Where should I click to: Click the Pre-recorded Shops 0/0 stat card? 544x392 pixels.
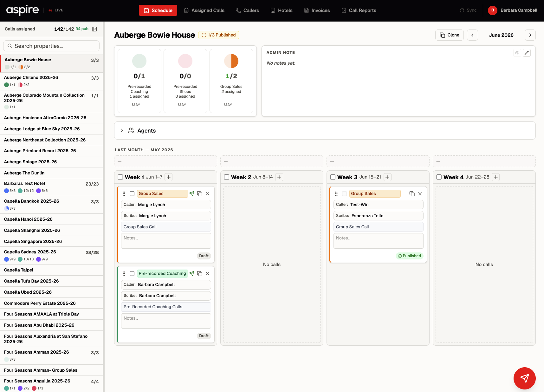[185, 81]
